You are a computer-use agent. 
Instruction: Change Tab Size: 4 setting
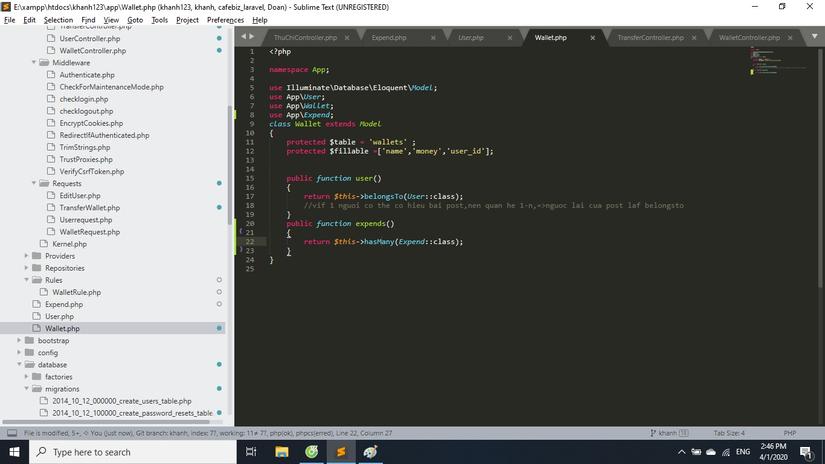pyautogui.click(x=729, y=433)
